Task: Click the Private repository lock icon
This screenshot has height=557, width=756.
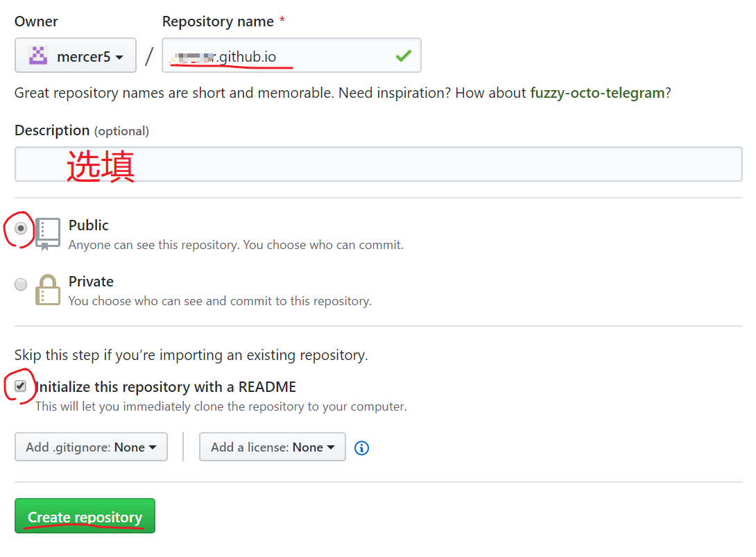Action: point(48,290)
